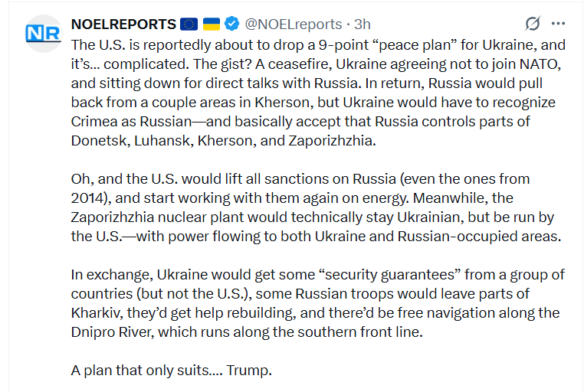Click the closing line 'A plan that only suits.... Trump.'
Screen dimensions: 584x392
coord(172,371)
